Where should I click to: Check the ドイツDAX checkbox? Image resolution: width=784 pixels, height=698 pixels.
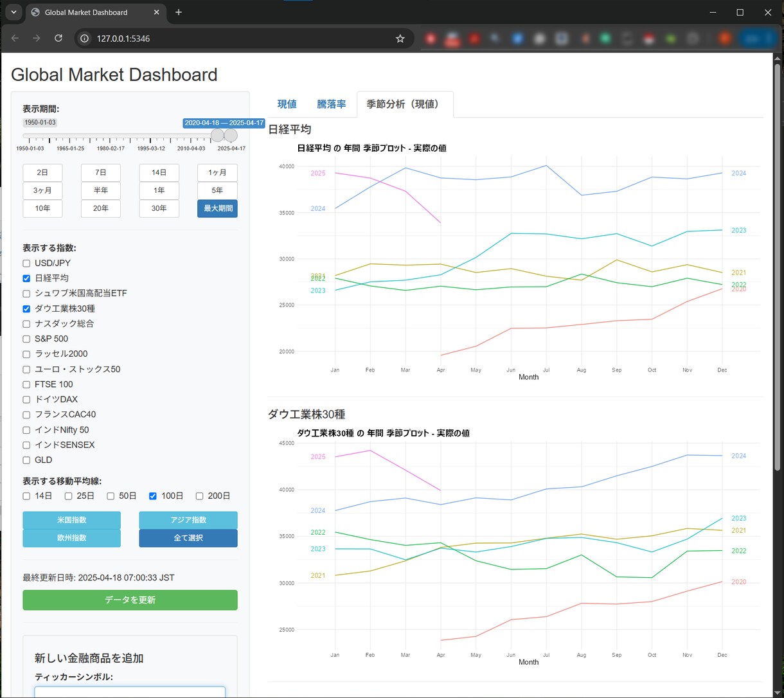[26, 400]
